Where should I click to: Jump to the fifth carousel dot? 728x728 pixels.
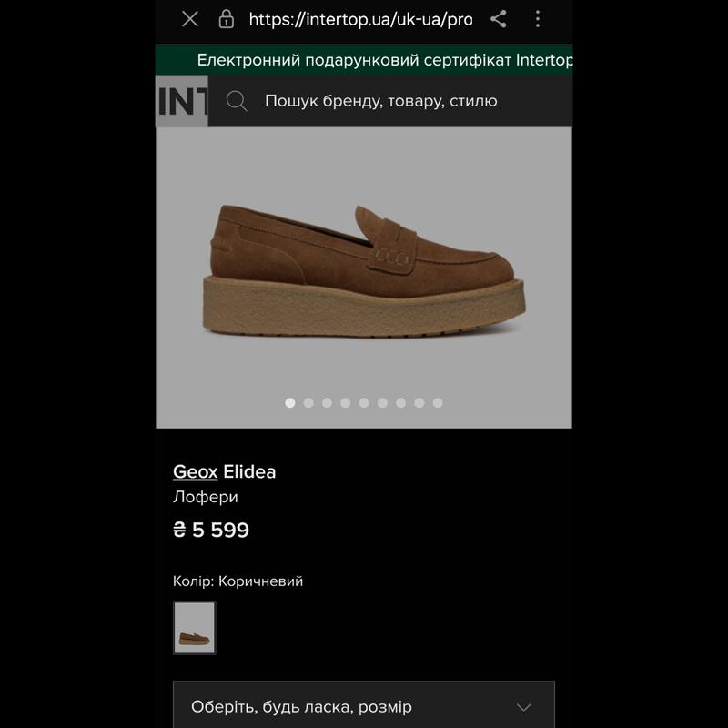(364, 402)
